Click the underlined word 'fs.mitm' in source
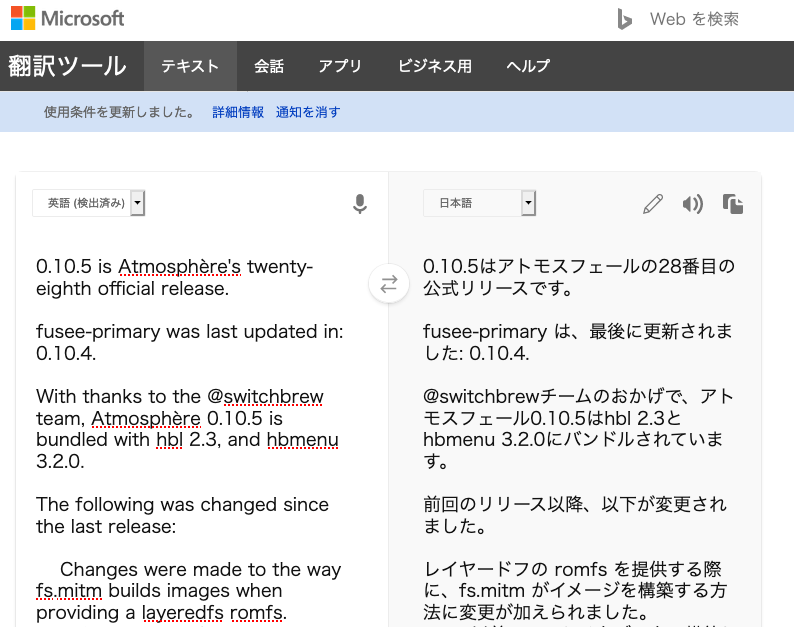This screenshot has height=627, width=794. pyautogui.click(x=69, y=591)
